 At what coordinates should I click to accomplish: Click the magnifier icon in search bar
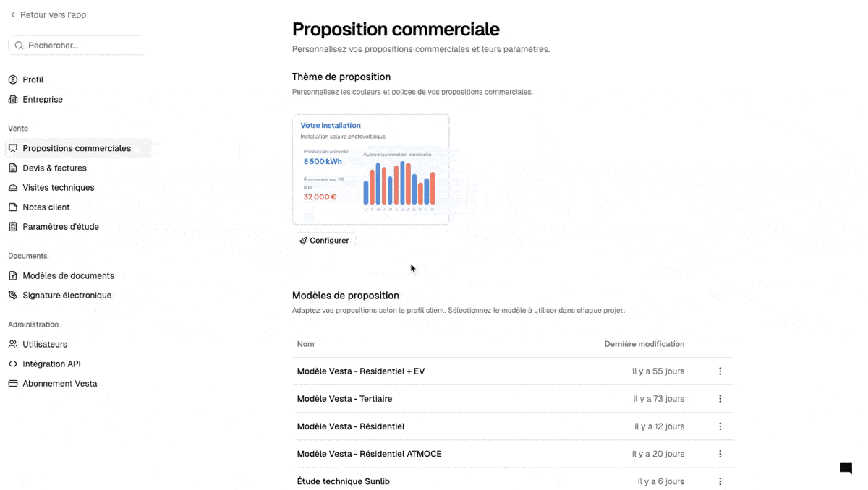tap(18, 45)
